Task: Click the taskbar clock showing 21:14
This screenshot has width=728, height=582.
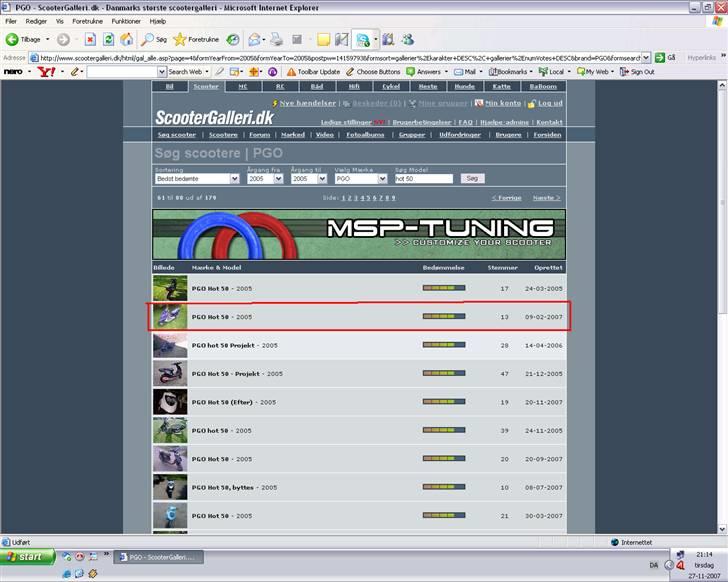Action: point(704,554)
